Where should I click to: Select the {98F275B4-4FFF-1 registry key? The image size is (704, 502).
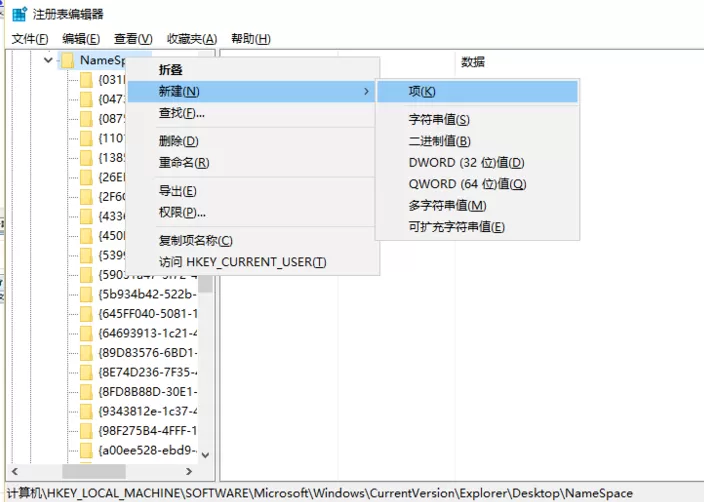tap(148, 431)
